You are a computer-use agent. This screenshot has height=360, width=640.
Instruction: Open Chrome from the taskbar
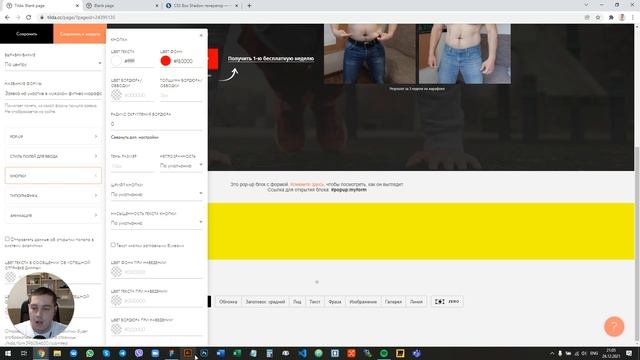pyautogui.click(x=41, y=353)
